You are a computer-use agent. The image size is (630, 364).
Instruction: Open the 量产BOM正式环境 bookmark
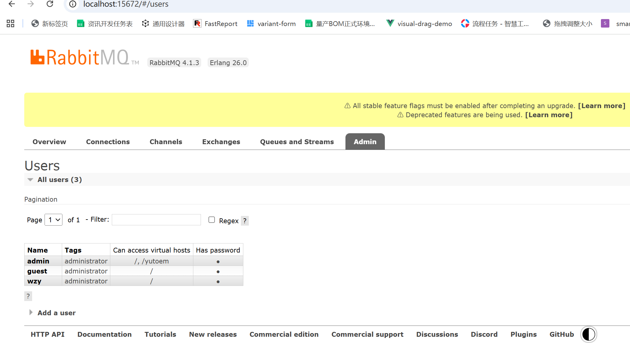(x=340, y=24)
